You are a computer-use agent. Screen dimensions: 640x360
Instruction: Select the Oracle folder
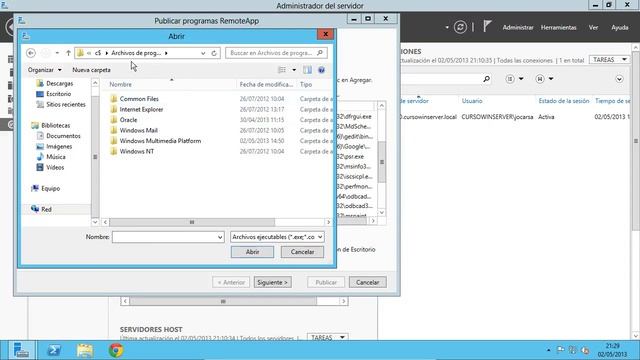128,120
